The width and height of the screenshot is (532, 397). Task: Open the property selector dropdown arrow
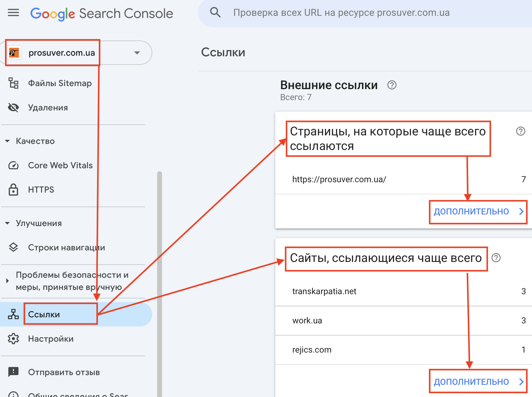click(x=137, y=52)
